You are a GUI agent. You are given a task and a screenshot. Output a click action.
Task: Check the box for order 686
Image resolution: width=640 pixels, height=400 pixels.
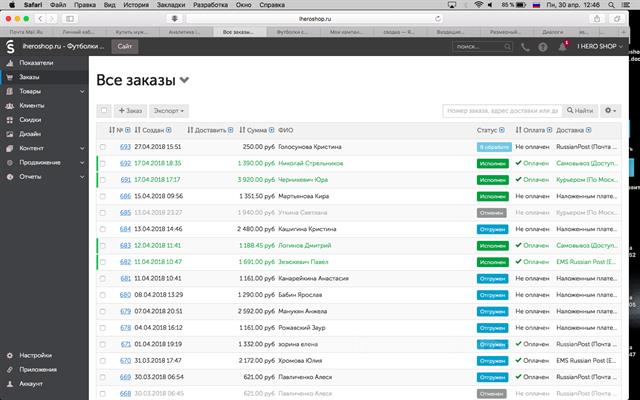[102, 196]
